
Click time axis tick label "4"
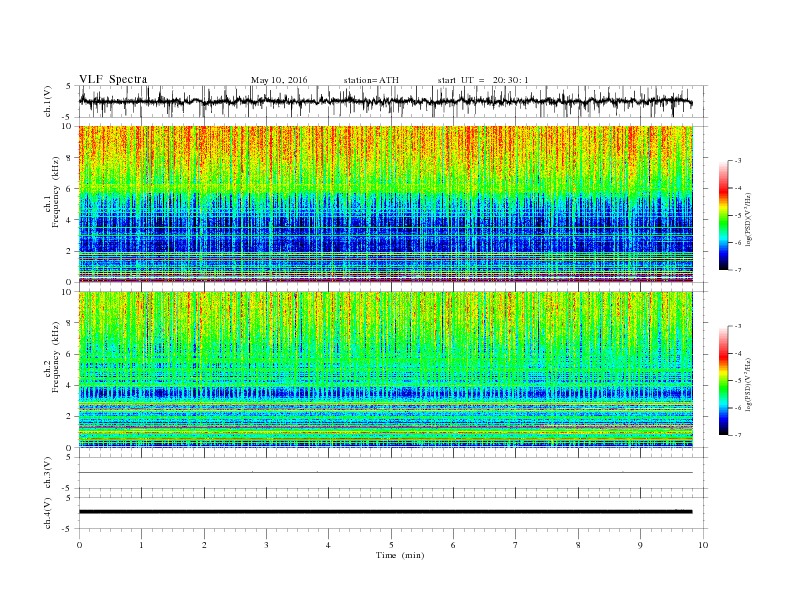(x=328, y=545)
